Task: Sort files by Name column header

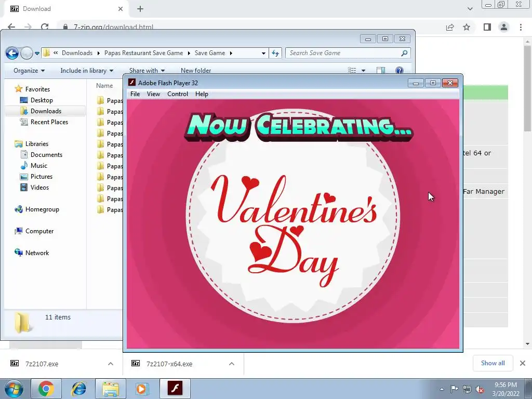Action: pos(104,86)
